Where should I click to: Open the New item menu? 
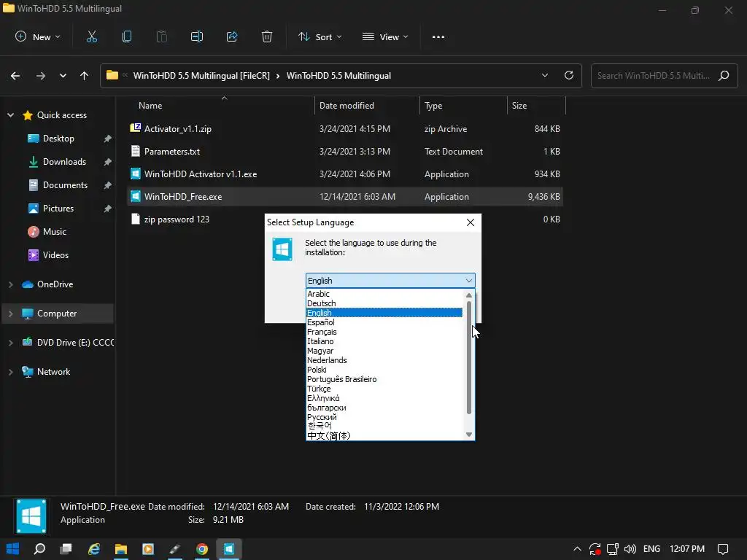click(x=38, y=36)
